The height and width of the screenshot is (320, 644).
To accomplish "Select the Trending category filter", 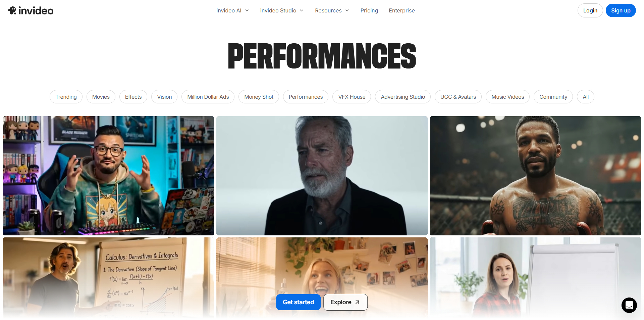I will pos(66,97).
